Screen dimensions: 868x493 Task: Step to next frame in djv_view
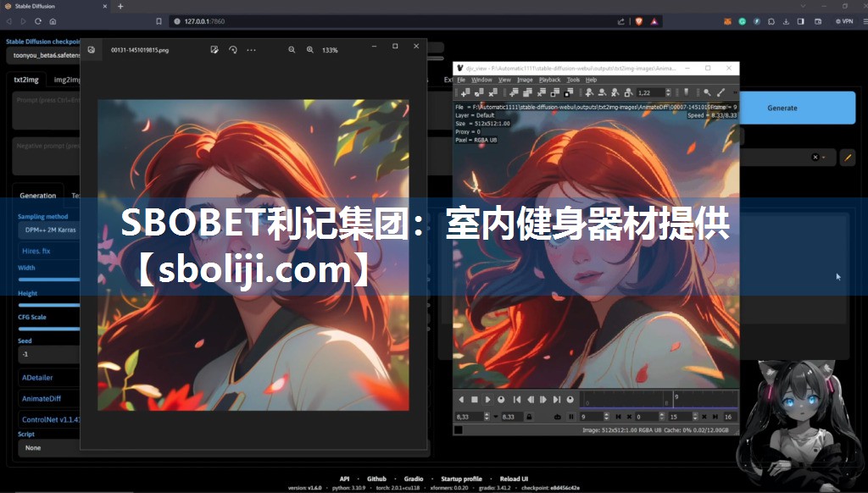(x=543, y=399)
